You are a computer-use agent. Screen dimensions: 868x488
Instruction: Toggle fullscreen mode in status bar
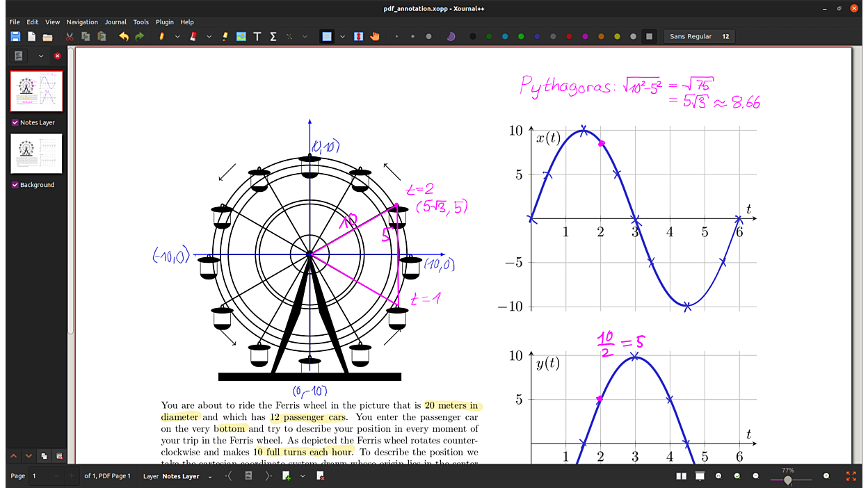[x=851, y=476]
